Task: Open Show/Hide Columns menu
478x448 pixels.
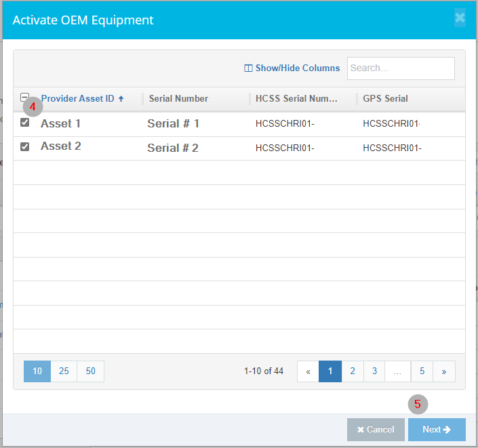Action: pos(292,68)
